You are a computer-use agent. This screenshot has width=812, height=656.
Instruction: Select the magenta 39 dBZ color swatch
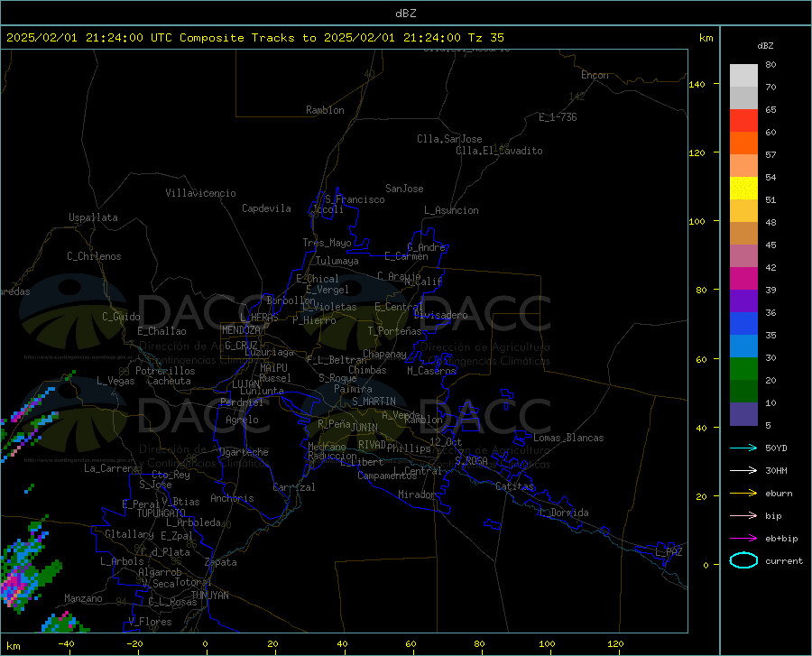743,279
